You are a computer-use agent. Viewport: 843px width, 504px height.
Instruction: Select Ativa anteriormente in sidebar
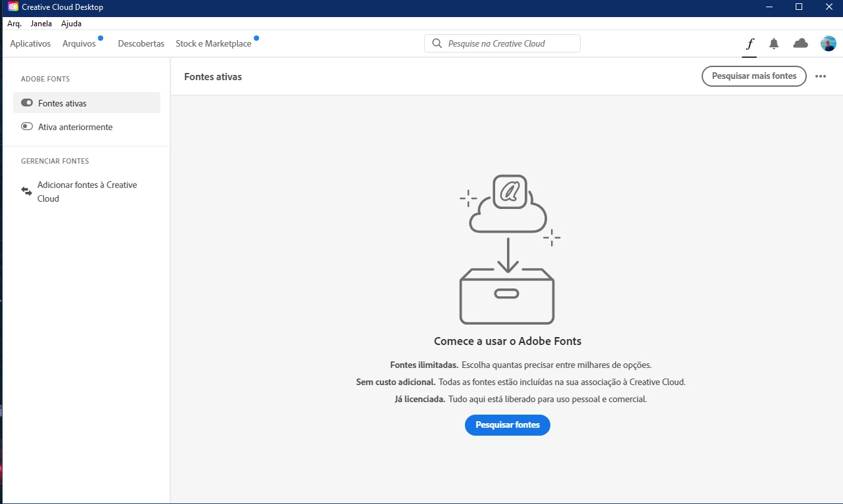pyautogui.click(x=87, y=127)
